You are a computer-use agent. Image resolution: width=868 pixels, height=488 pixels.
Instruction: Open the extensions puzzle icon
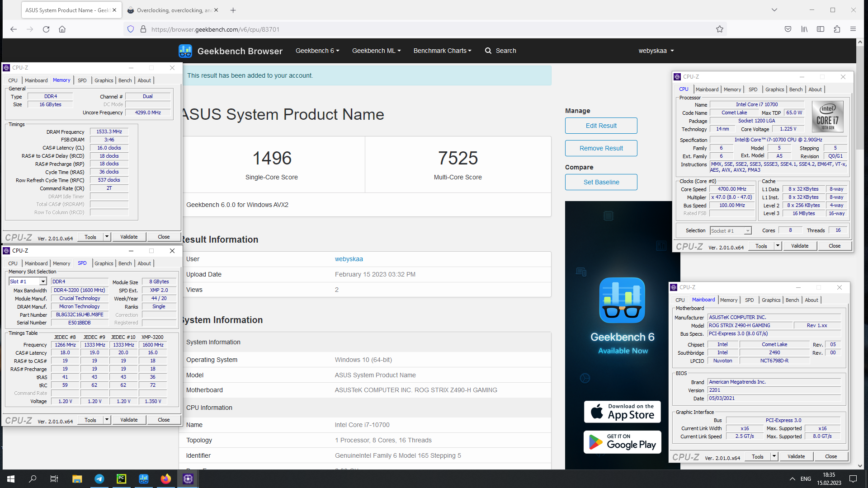[837, 29]
